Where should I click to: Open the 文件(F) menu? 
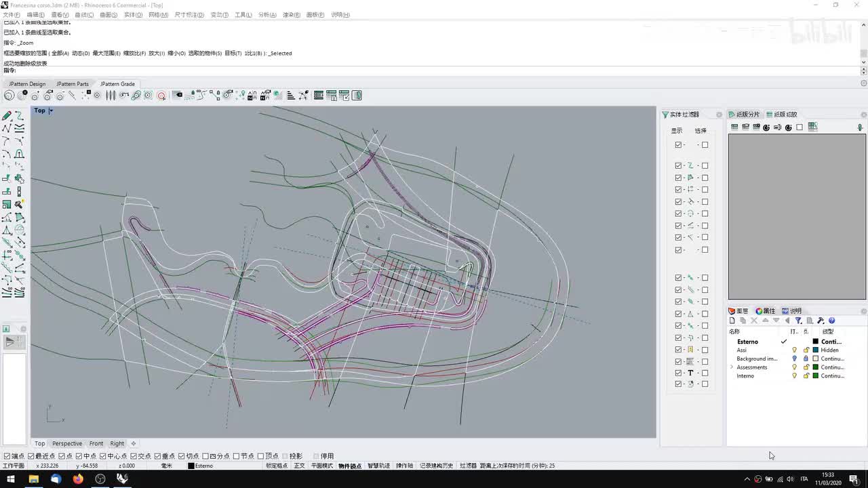pyautogui.click(x=12, y=14)
